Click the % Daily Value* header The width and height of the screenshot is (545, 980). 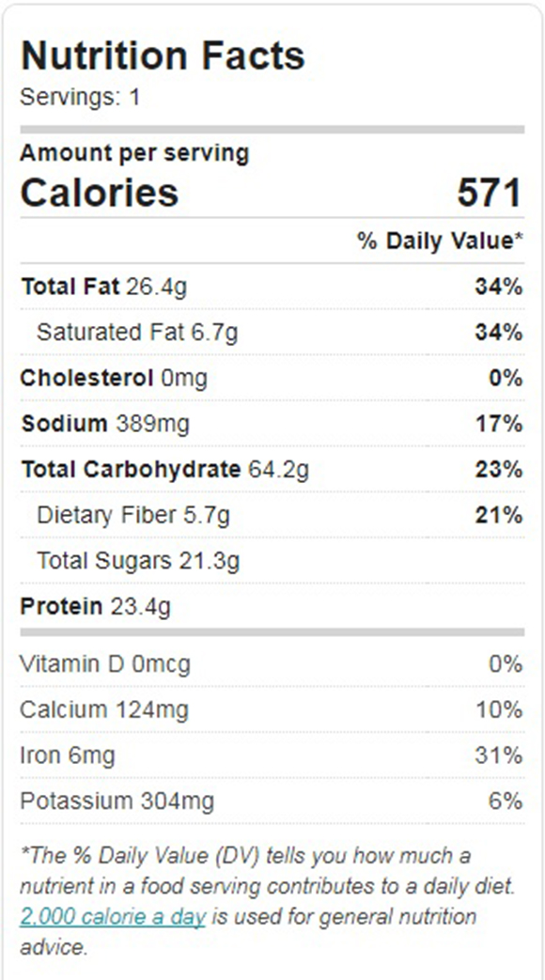click(x=440, y=241)
